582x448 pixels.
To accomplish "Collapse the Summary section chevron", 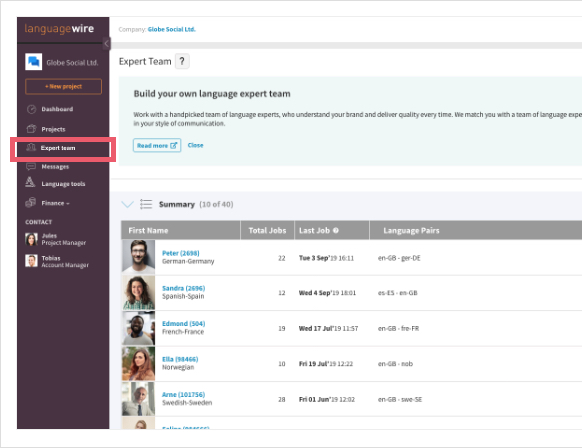I will [127, 204].
